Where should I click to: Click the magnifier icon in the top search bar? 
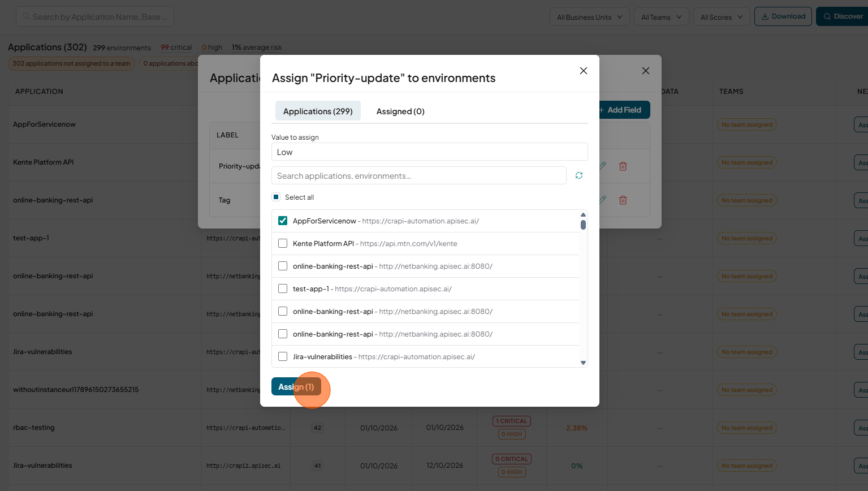26,17
